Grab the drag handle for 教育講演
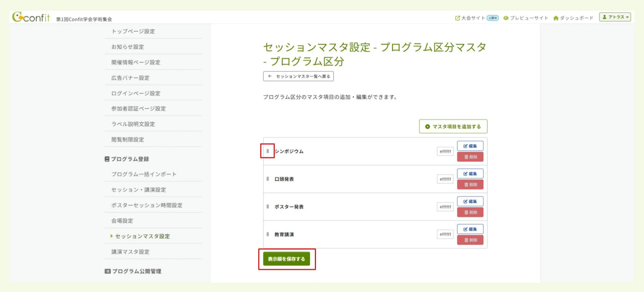The width and height of the screenshot is (644, 292). point(268,234)
